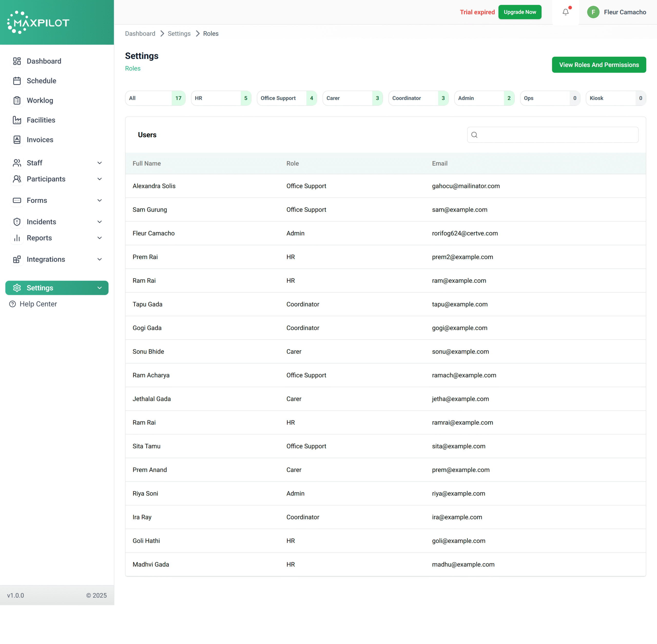Image resolution: width=657 pixels, height=644 pixels.
Task: Show only Coordinator role users
Action: click(418, 98)
